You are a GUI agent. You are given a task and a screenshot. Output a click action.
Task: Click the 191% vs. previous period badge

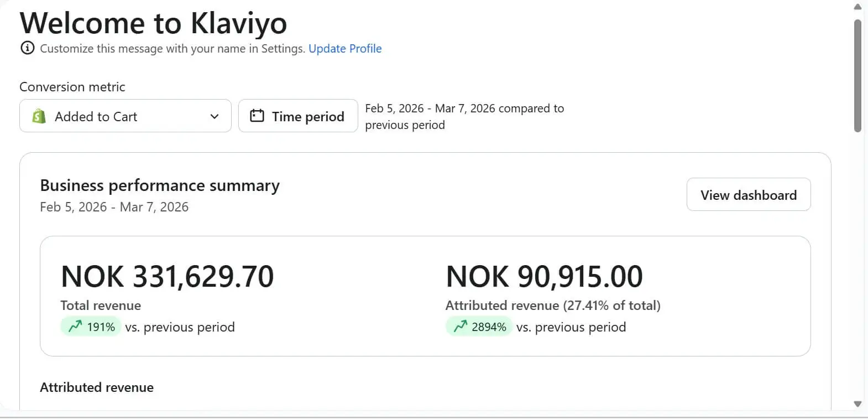click(x=91, y=327)
